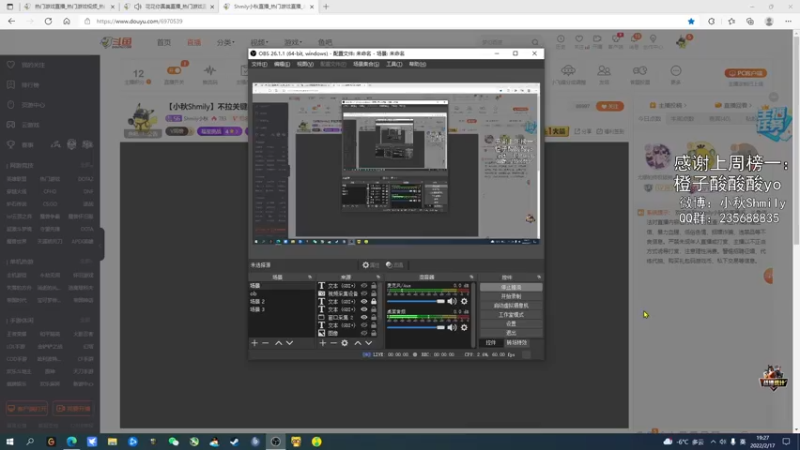This screenshot has width=800, height=450.
Task: Open OBS 帮助(H) menu
Action: (x=417, y=64)
